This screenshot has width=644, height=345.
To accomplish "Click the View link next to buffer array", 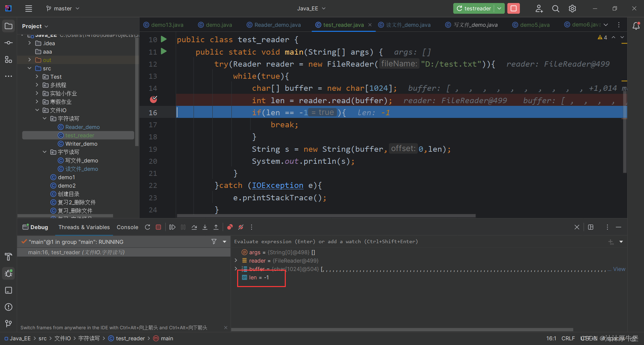I will pos(619,269).
